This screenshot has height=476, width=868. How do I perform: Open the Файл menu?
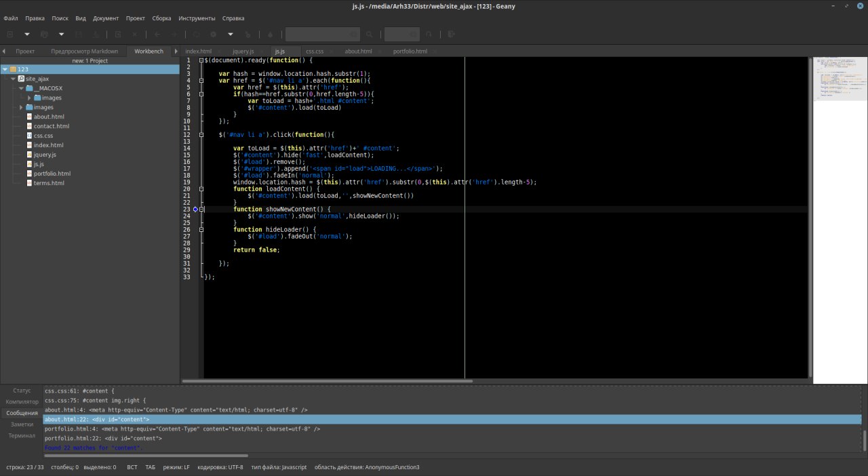click(x=10, y=18)
